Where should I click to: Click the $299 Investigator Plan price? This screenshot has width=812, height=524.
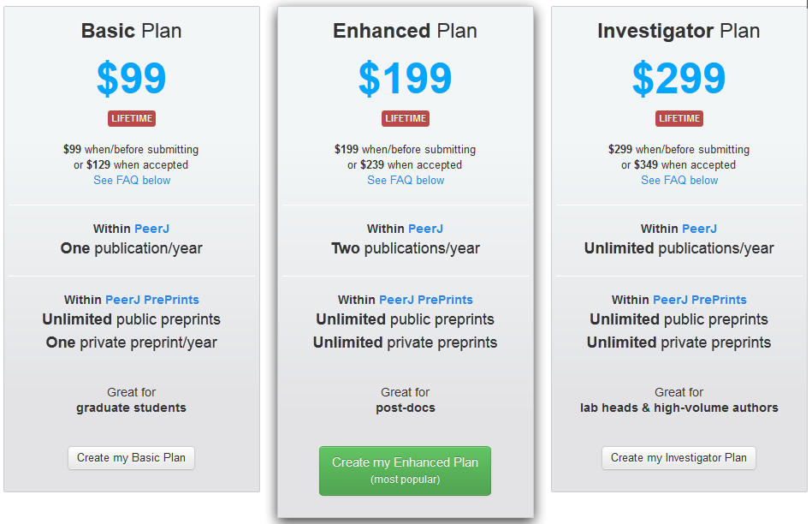pos(679,79)
